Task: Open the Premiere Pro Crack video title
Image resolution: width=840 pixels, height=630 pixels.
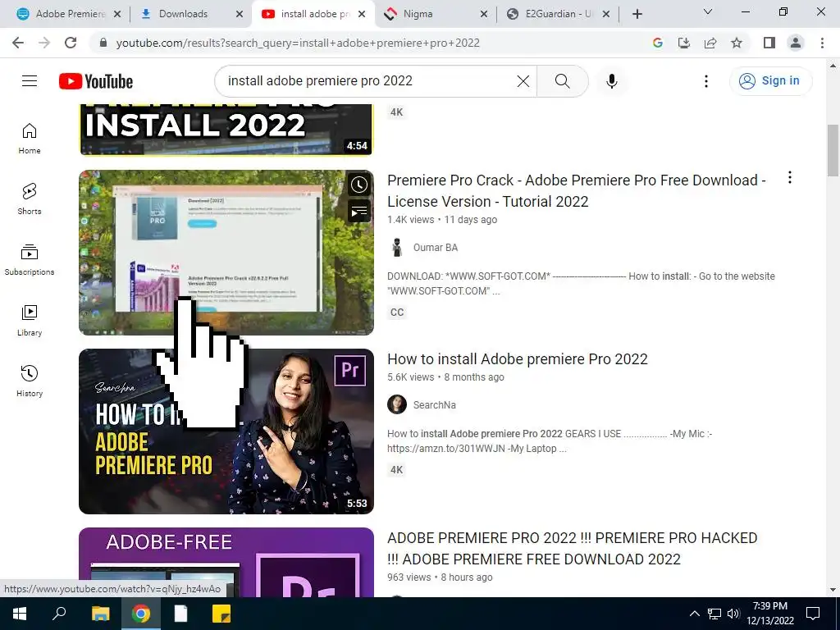Action: pyautogui.click(x=577, y=190)
